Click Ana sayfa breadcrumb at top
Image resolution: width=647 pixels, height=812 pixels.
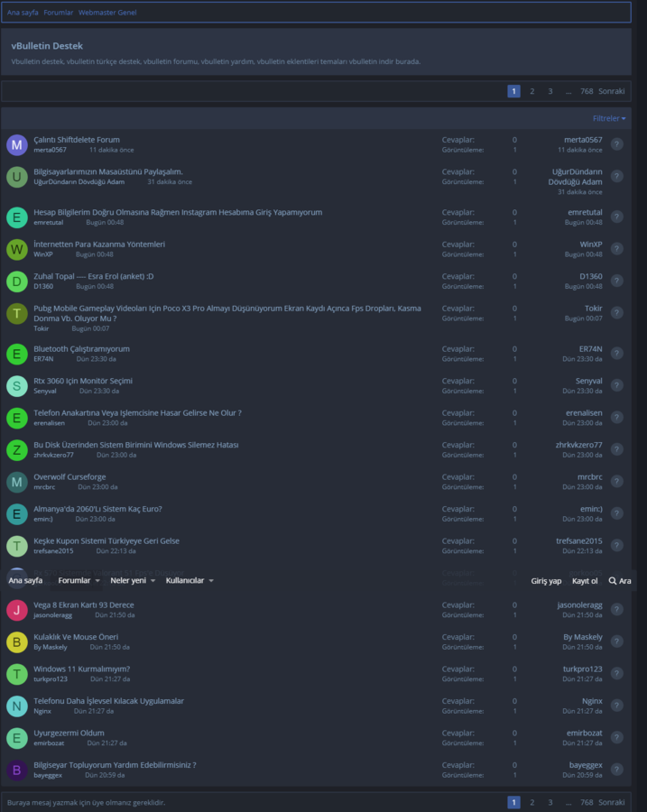(x=23, y=13)
